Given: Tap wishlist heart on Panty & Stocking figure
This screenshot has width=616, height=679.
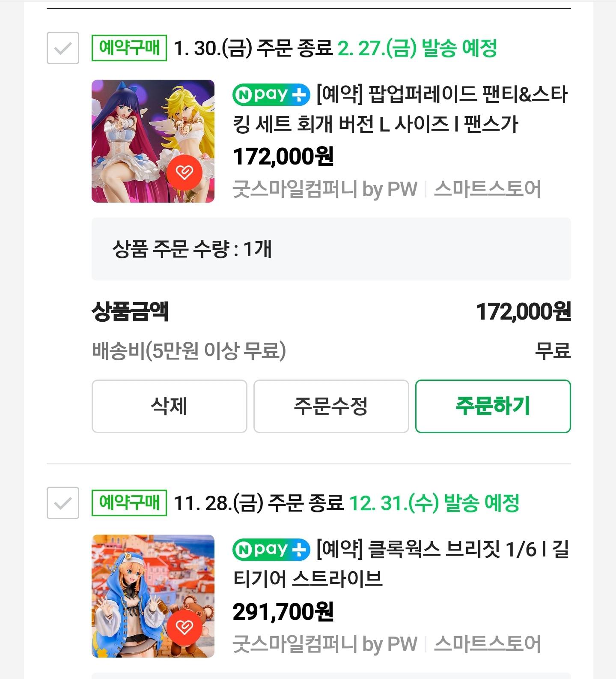Looking at the screenshot, I should tap(185, 173).
